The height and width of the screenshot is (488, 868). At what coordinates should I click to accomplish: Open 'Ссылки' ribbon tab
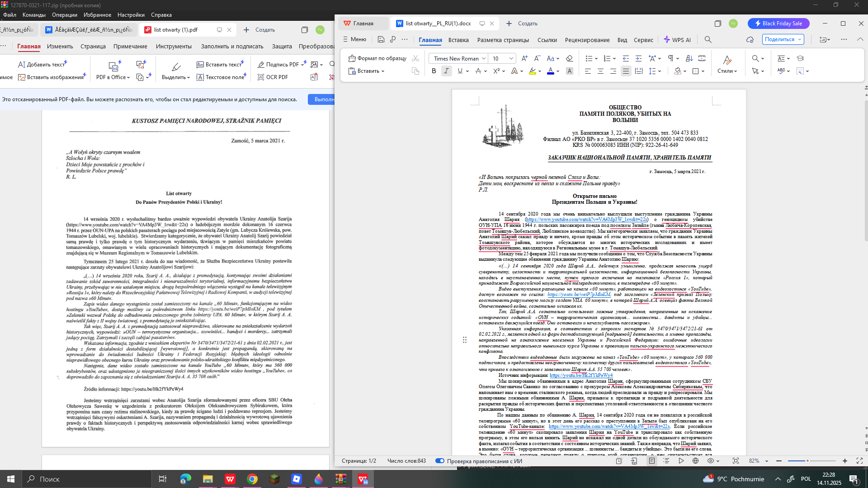coord(547,40)
